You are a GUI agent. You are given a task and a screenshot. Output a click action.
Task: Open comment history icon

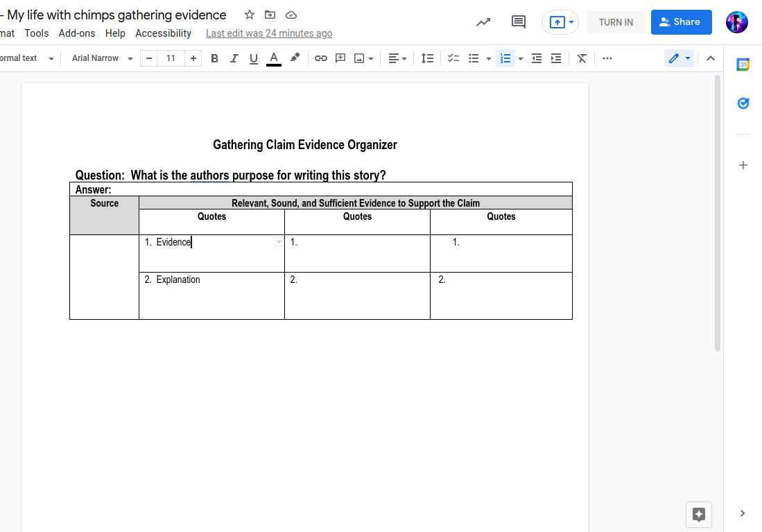[x=519, y=22]
